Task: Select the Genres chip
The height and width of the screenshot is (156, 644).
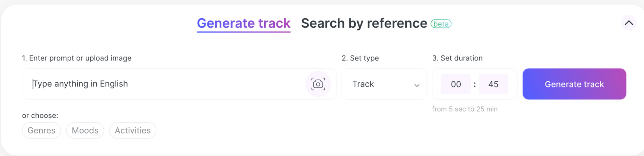Action: 41,131
